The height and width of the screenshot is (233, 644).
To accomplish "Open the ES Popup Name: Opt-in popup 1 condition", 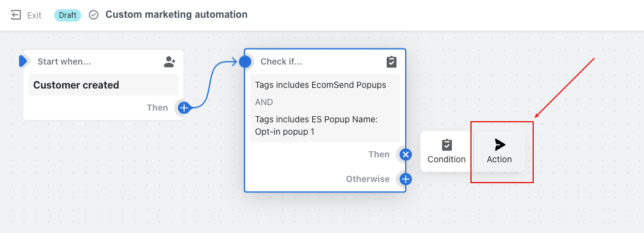I will [316, 125].
